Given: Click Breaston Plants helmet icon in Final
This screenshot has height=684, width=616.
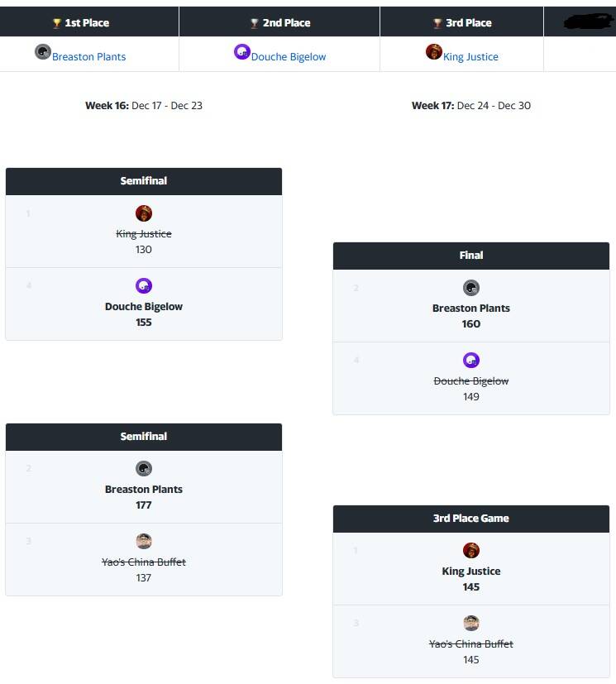Looking at the screenshot, I should [x=470, y=288].
